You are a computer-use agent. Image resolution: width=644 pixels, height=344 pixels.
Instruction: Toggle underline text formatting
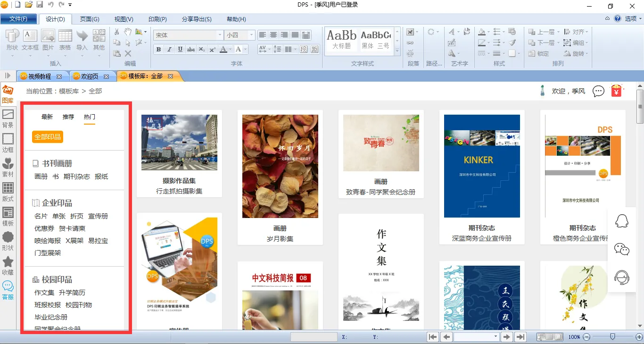pos(180,50)
